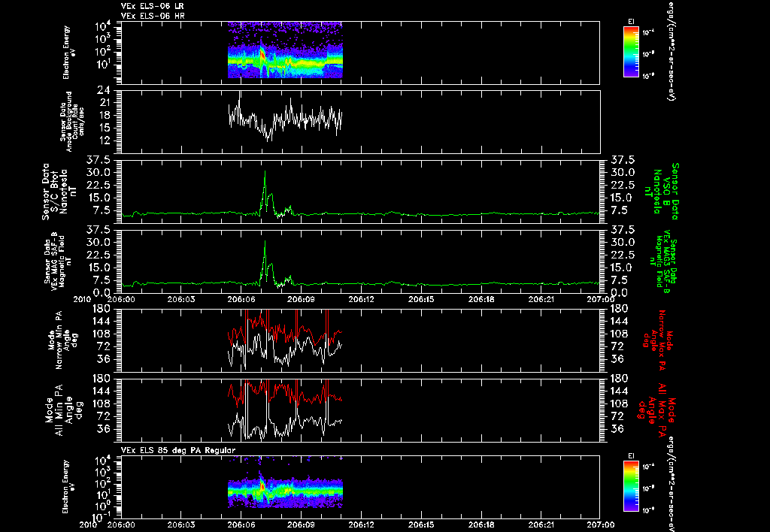The width and height of the screenshot is (770, 532).
Task: Click the '12' tick on count rate axis
Action: pos(105,141)
